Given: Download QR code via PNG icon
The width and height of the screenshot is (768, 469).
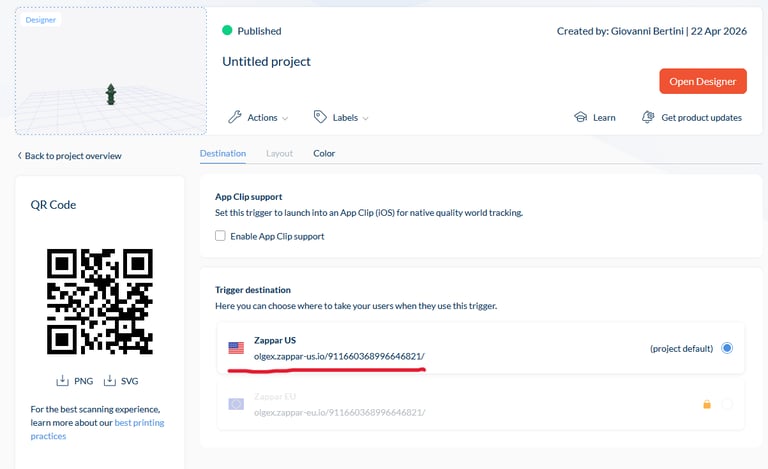Looking at the screenshot, I should point(62,380).
